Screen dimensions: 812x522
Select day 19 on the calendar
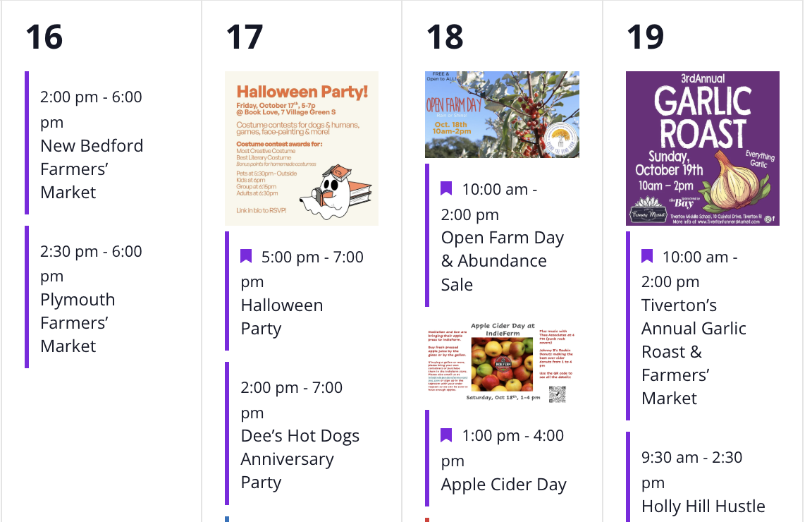[x=645, y=37]
